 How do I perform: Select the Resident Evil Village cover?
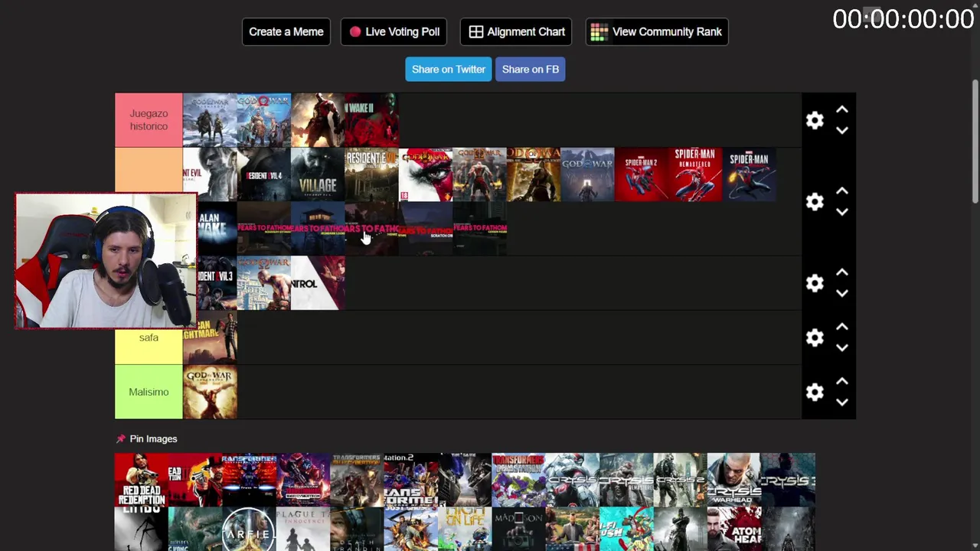click(318, 174)
